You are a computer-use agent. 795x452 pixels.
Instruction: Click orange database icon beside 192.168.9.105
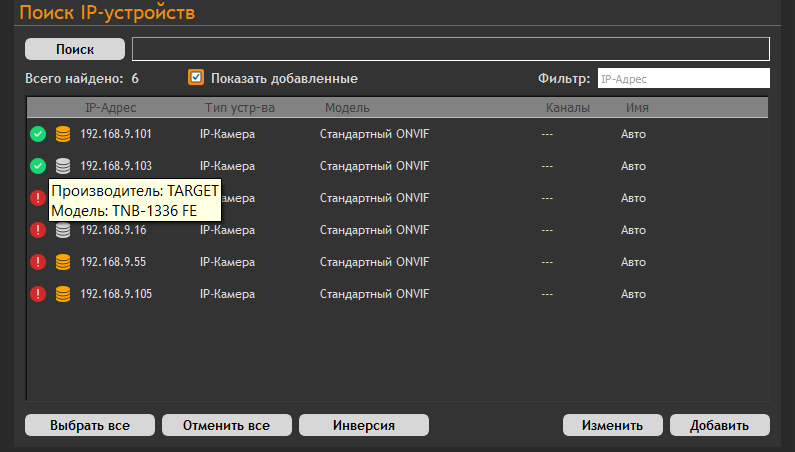coord(63,294)
